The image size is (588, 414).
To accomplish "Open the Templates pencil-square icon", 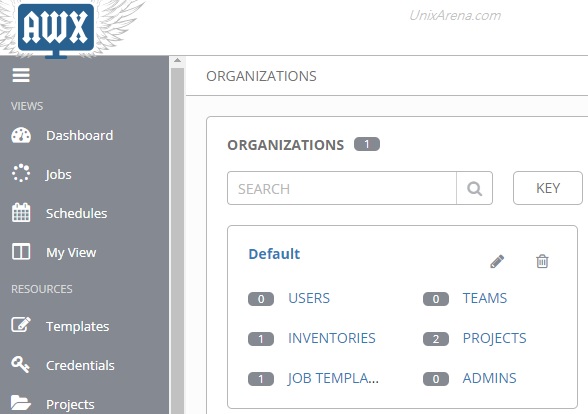I will (x=21, y=325).
